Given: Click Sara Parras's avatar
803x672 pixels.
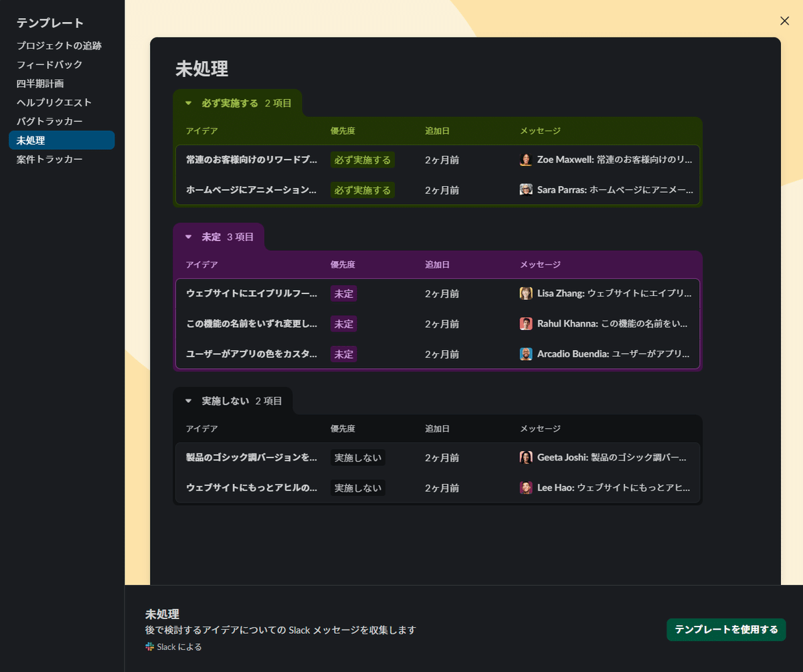Looking at the screenshot, I should click(x=526, y=189).
